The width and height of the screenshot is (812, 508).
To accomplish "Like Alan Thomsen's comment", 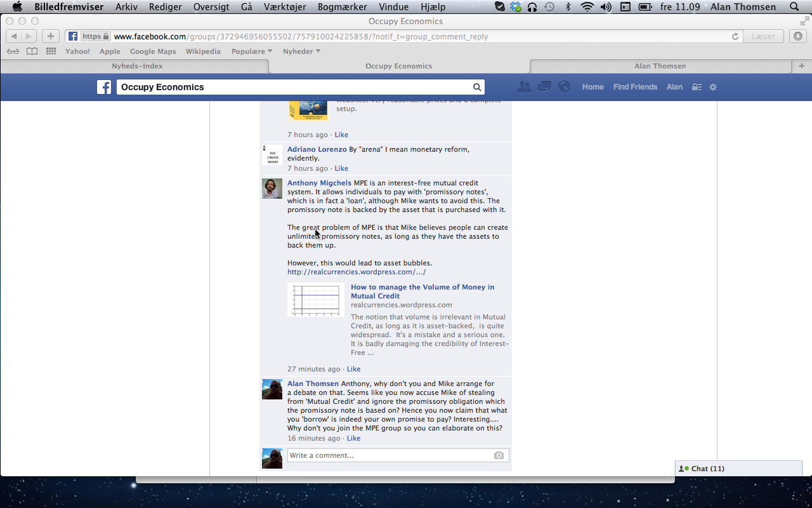I will click(x=353, y=438).
